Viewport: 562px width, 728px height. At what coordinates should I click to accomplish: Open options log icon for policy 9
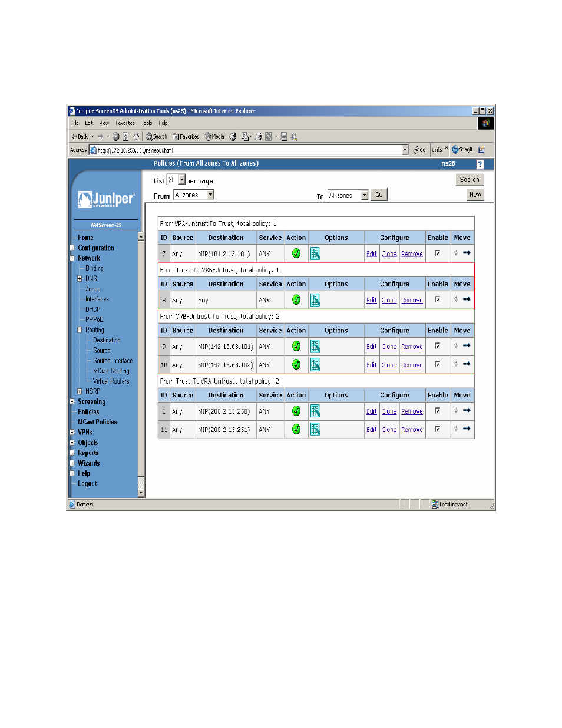tap(316, 347)
